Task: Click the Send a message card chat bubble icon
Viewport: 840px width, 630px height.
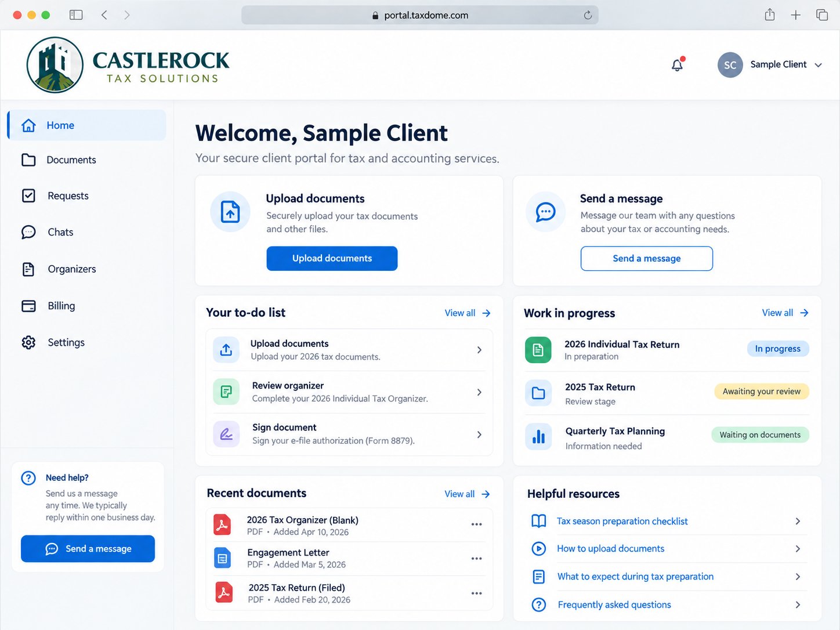Action: (545, 212)
